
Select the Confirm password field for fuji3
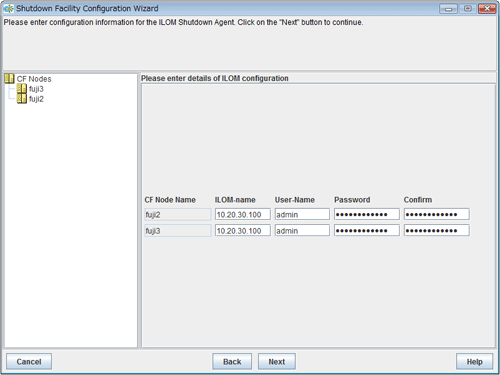tap(437, 230)
